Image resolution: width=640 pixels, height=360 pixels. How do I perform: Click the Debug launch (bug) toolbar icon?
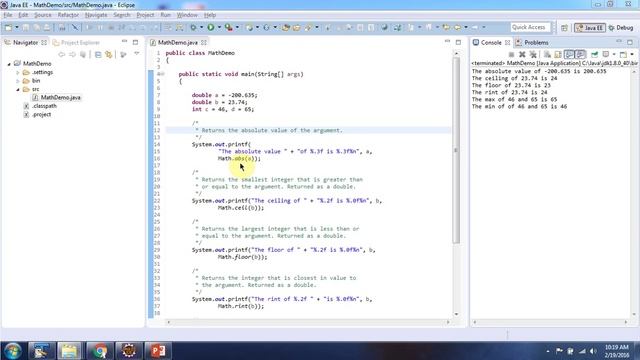(x=193, y=27)
